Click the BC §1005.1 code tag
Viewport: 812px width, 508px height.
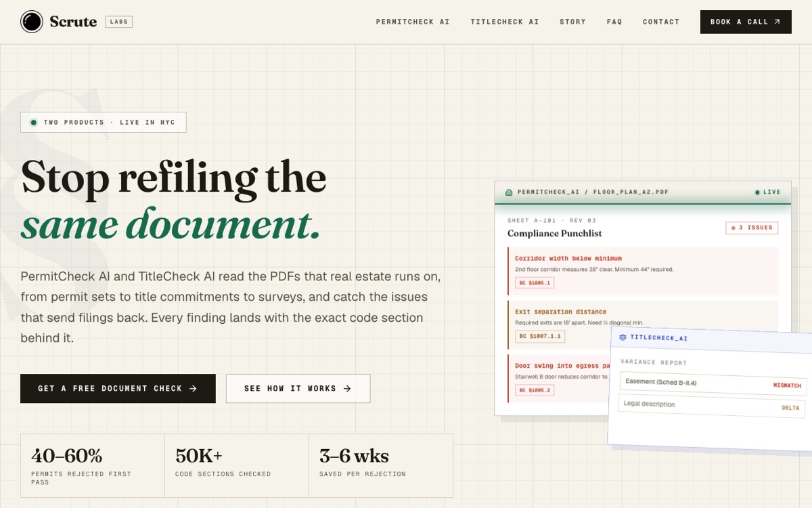[x=535, y=282]
